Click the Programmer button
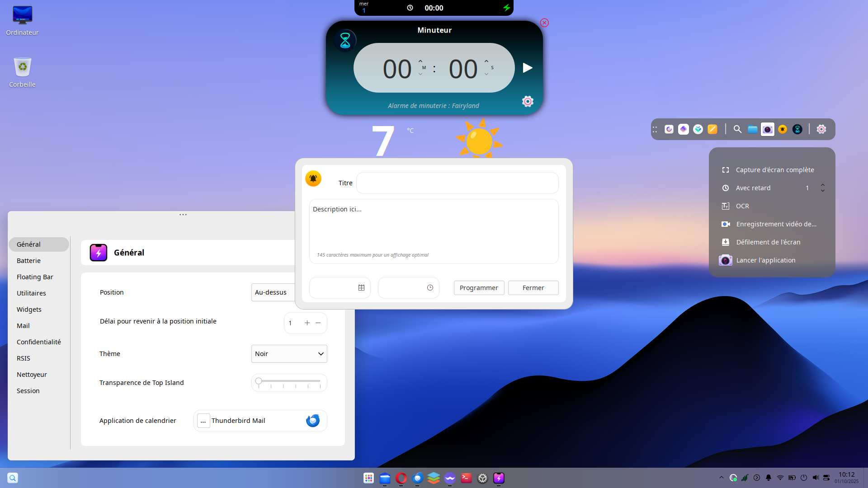This screenshot has width=868, height=488. (x=479, y=288)
